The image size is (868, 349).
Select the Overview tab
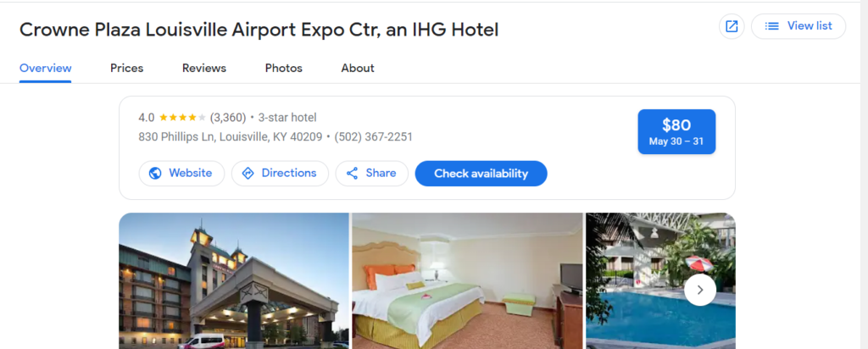pos(46,68)
